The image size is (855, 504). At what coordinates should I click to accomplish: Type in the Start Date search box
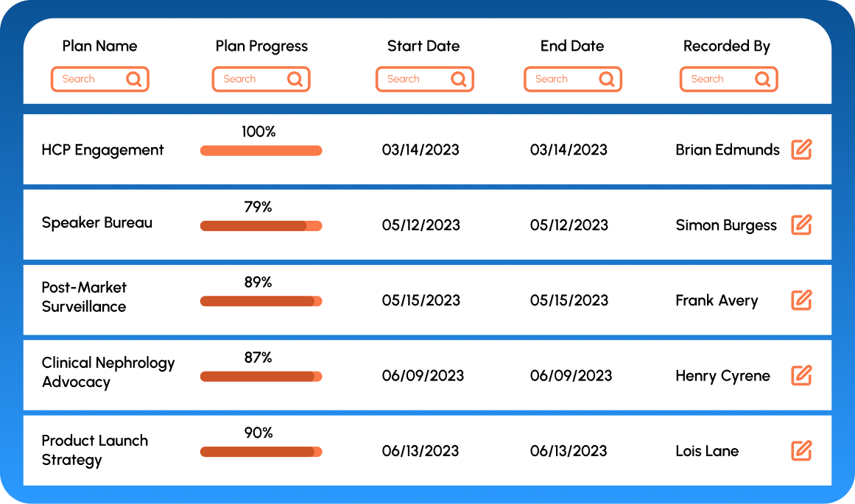click(411, 79)
